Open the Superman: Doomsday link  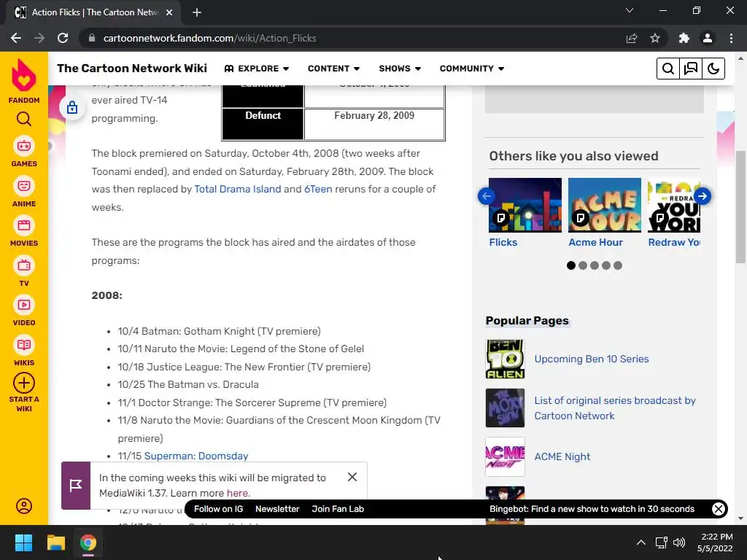(x=196, y=456)
